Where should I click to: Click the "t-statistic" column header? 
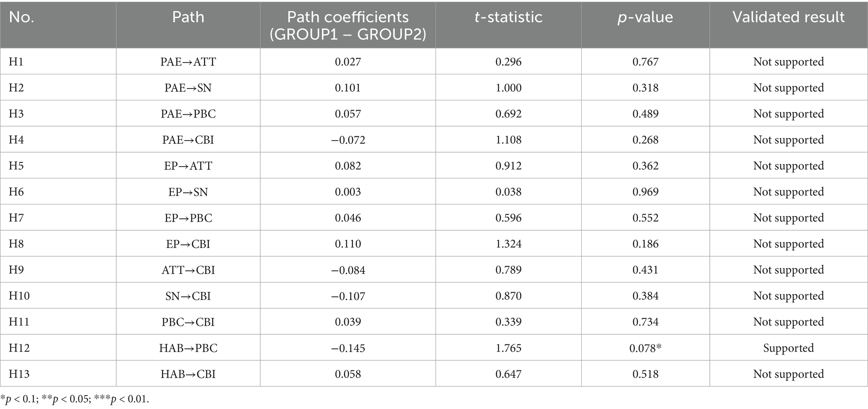pos(508,17)
